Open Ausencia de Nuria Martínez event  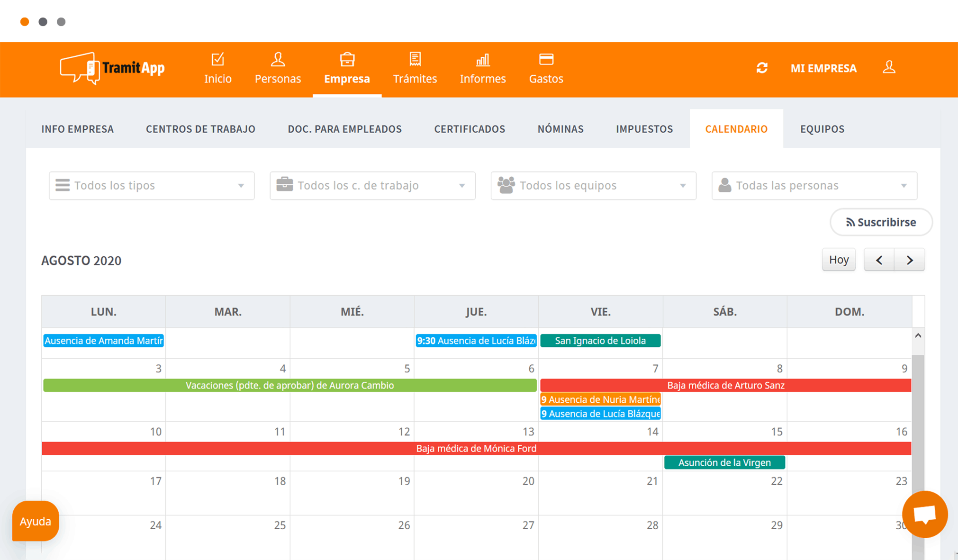coord(600,399)
